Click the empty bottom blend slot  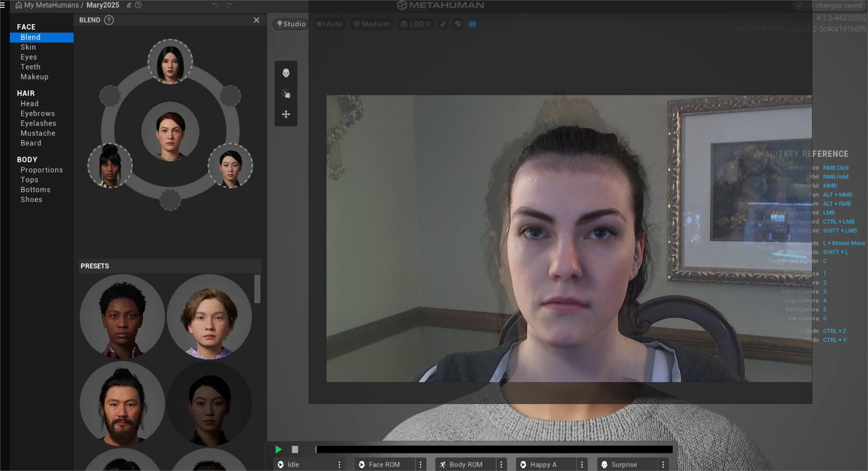point(170,200)
